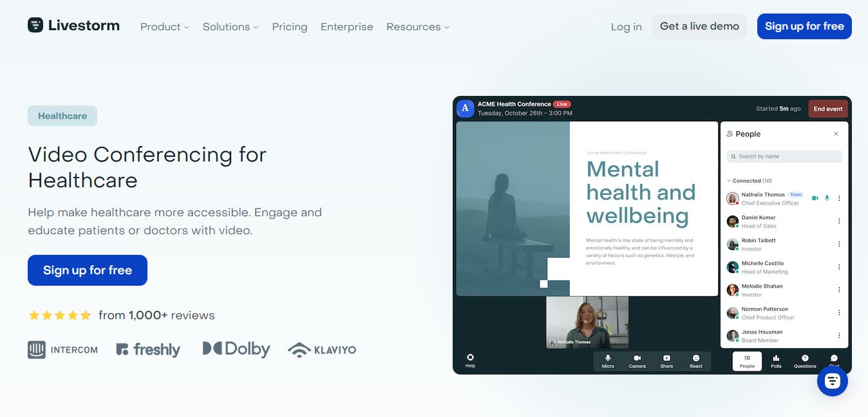Open the Solutions dropdown menu
The width and height of the screenshot is (868, 417).
click(231, 27)
